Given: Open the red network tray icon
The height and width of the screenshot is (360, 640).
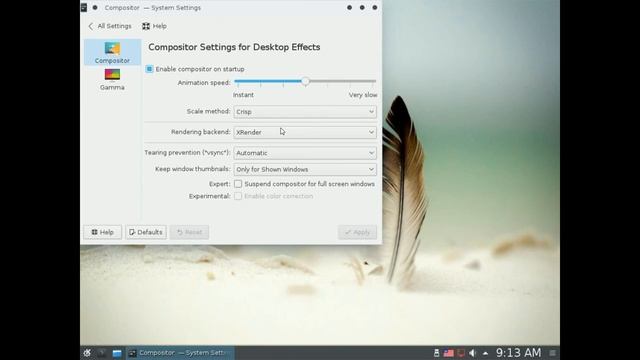Looking at the screenshot, I should point(461,353).
